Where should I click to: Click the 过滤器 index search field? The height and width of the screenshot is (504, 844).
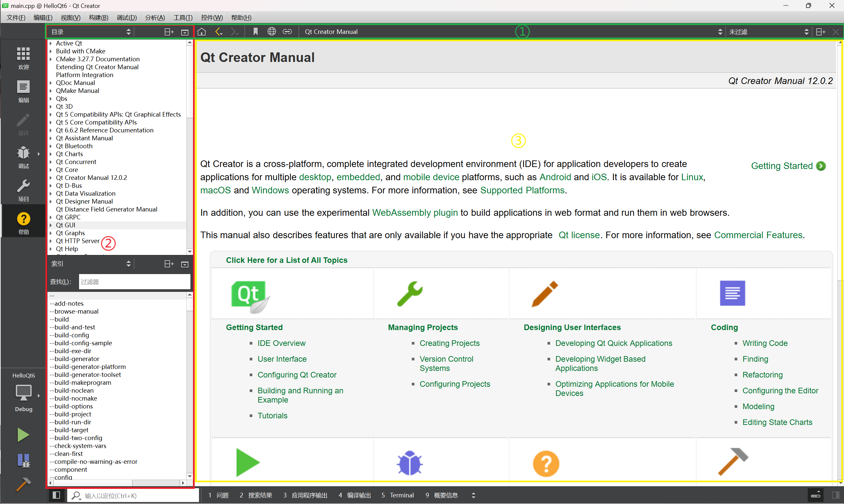pos(134,282)
